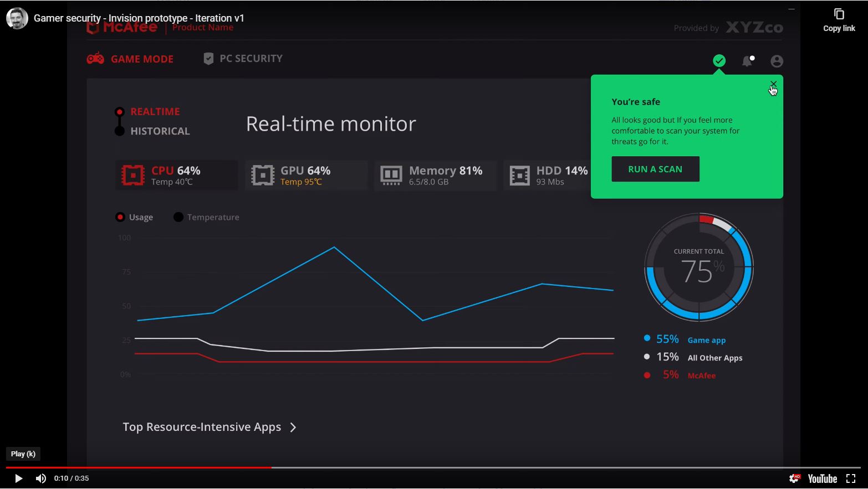Select the CPU 64% metric card
The width and height of the screenshot is (868, 489).
(177, 175)
